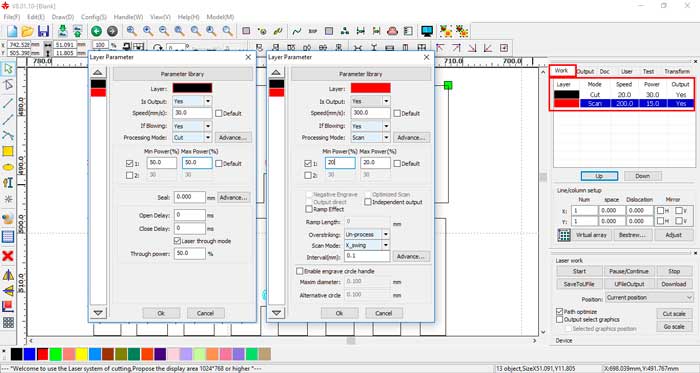Open Processing Mode Cut dropdown

(208, 137)
